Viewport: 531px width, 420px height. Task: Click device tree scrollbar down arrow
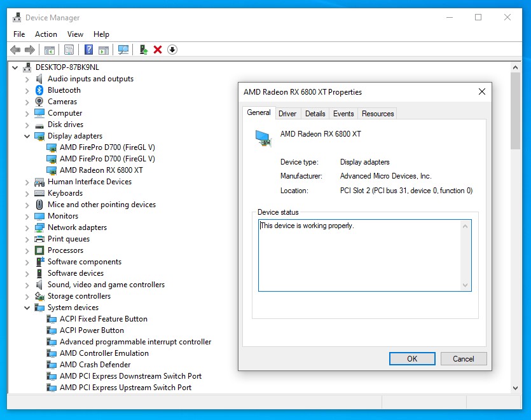tap(516, 388)
